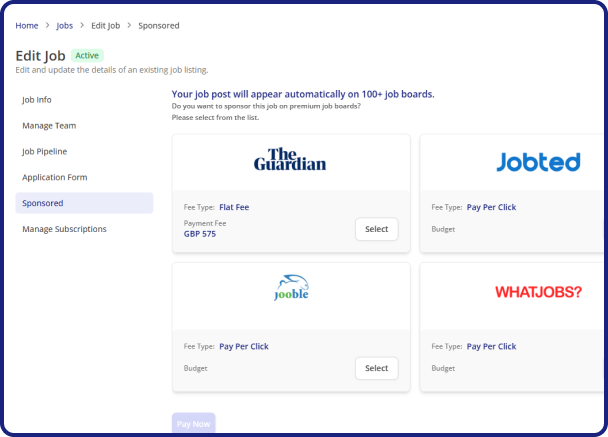This screenshot has height=437, width=608.
Task: Click Budget label on WhatJobs card
Action: tap(443, 368)
